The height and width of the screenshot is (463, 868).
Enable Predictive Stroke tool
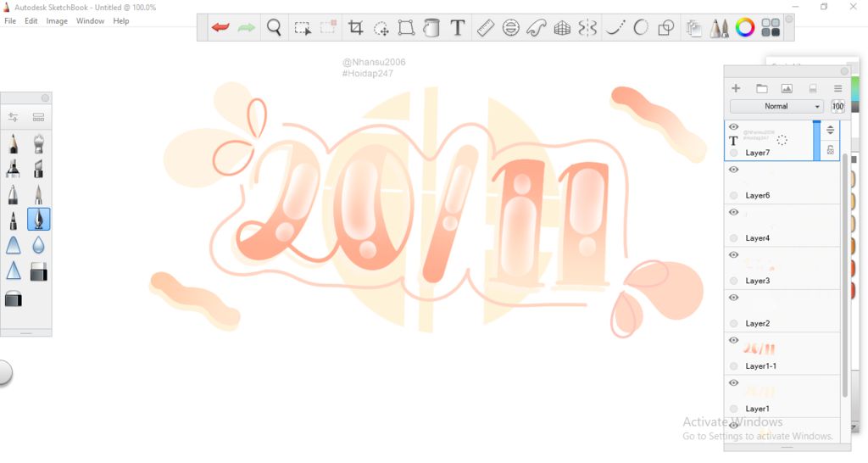coord(641,27)
